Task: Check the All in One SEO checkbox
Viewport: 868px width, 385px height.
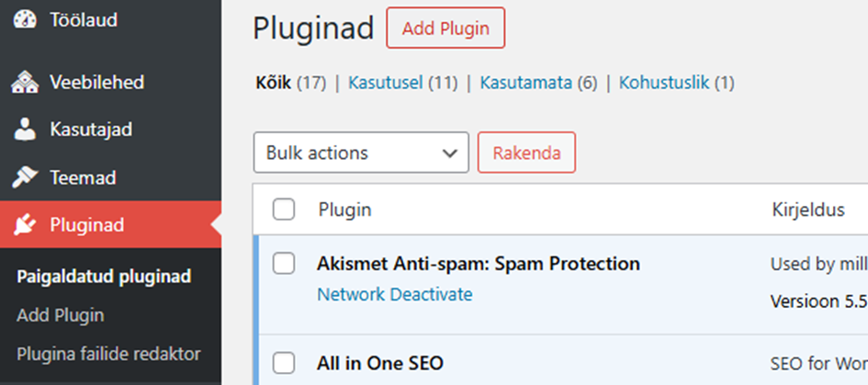Action: point(284,362)
